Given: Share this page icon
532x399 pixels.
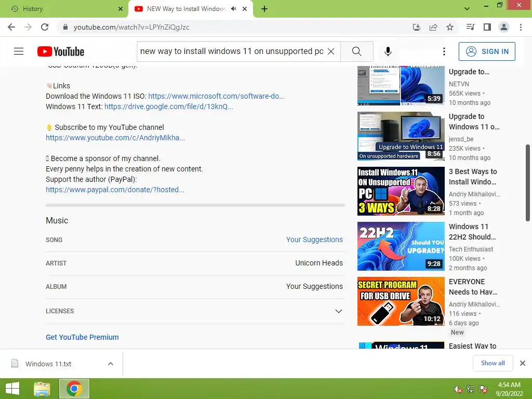Looking at the screenshot, I should [433, 27].
